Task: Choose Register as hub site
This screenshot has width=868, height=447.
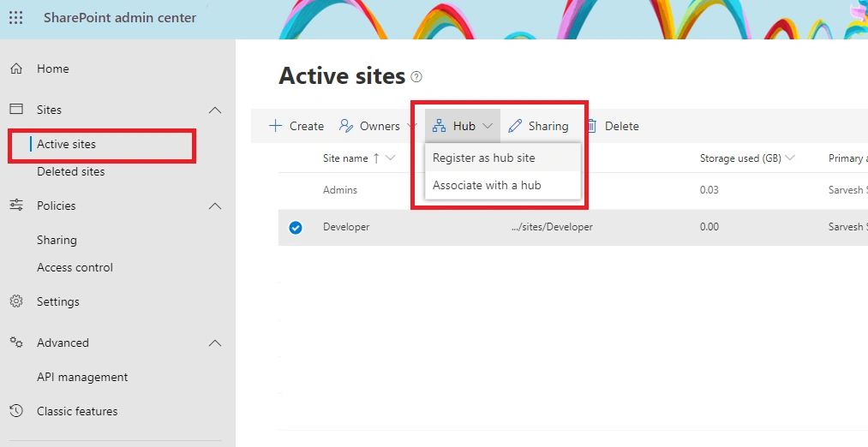Action: pos(503,158)
